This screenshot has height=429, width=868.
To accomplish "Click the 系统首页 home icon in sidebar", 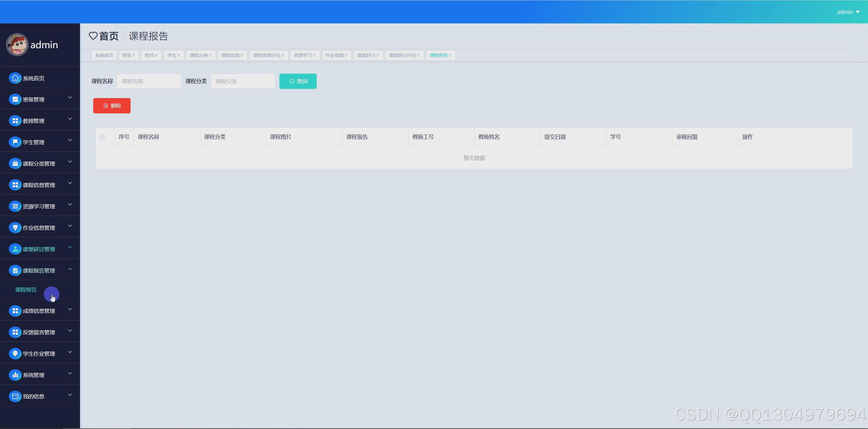I will tap(15, 78).
